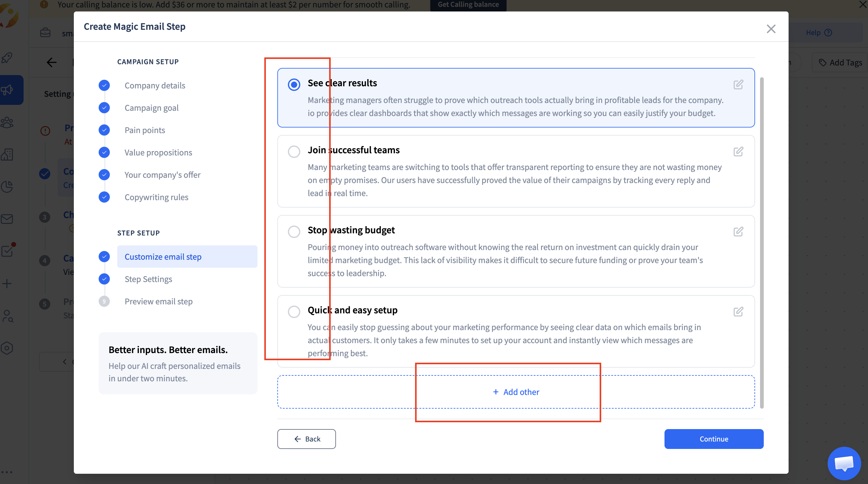Select the Join successful teams radio button
The width and height of the screenshot is (868, 484).
[294, 152]
